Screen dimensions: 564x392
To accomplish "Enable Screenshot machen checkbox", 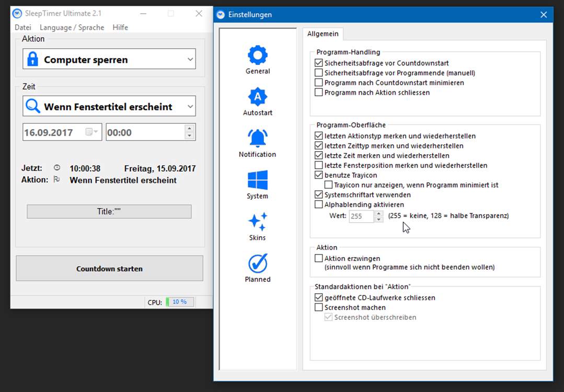I will 318,307.
